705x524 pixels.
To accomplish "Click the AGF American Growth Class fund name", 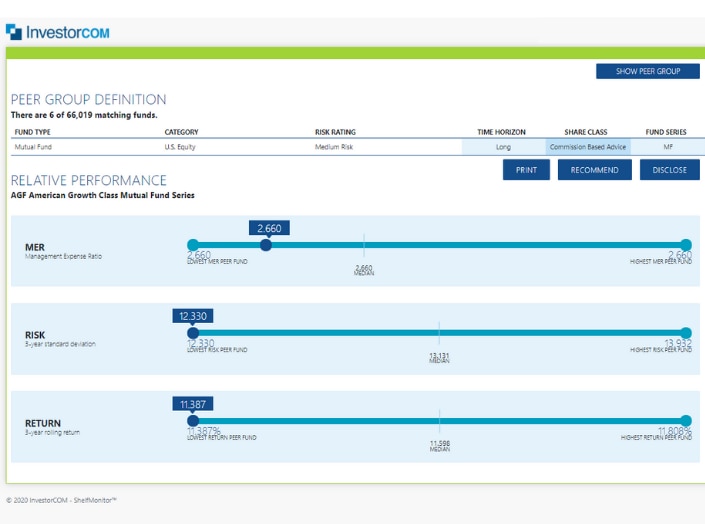I will (x=103, y=195).
